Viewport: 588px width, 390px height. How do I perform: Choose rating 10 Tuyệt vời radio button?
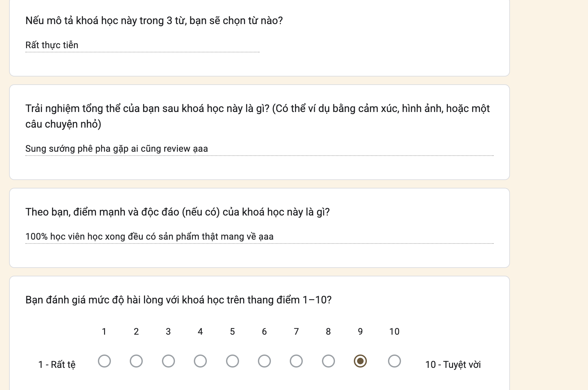coord(394,361)
